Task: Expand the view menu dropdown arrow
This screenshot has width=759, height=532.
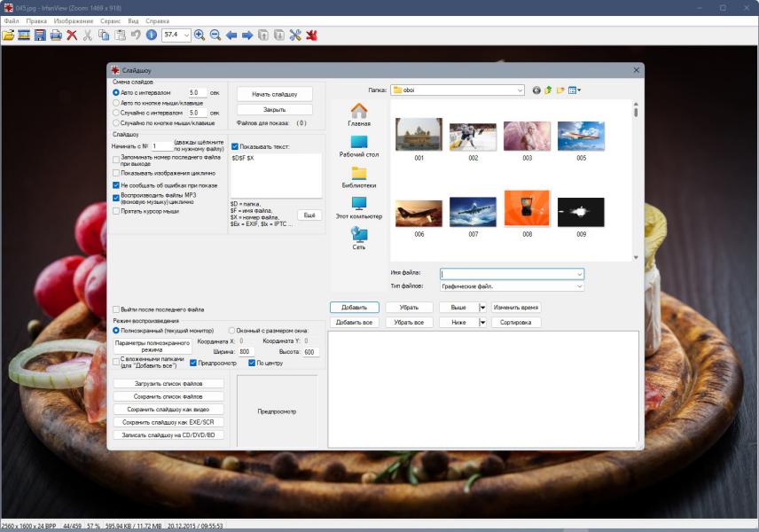Action: pyautogui.click(x=579, y=90)
